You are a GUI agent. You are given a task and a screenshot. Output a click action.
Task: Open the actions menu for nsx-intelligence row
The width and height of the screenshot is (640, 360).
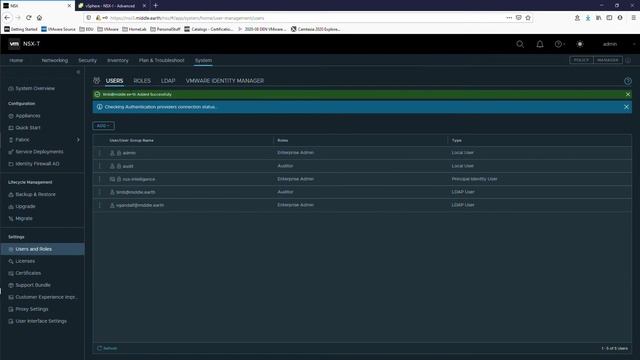click(100, 179)
